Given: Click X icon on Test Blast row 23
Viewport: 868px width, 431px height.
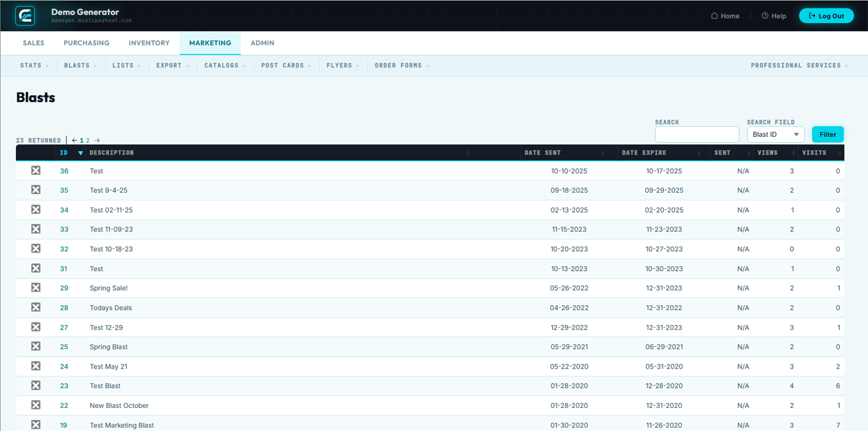Looking at the screenshot, I should coord(36,385).
